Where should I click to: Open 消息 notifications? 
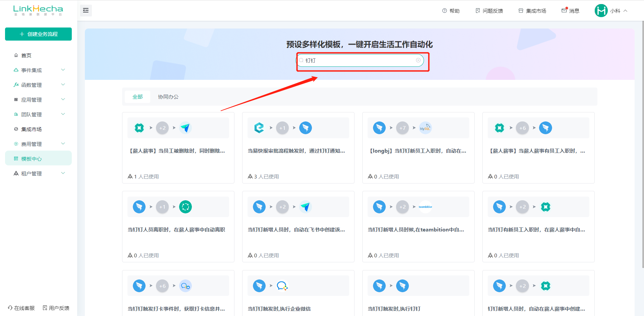point(571,11)
